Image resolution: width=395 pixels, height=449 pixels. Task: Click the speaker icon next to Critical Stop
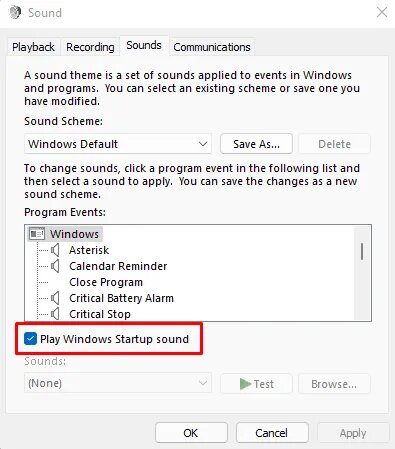(55, 314)
